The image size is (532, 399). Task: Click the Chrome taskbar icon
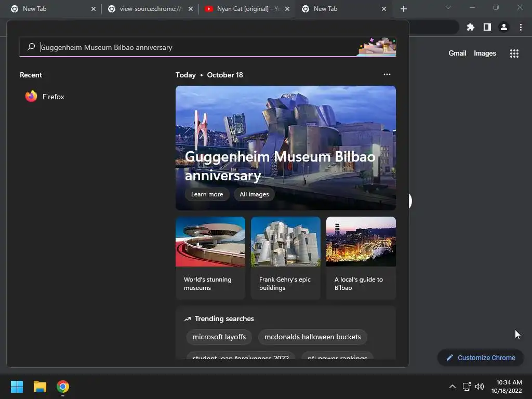click(x=63, y=387)
